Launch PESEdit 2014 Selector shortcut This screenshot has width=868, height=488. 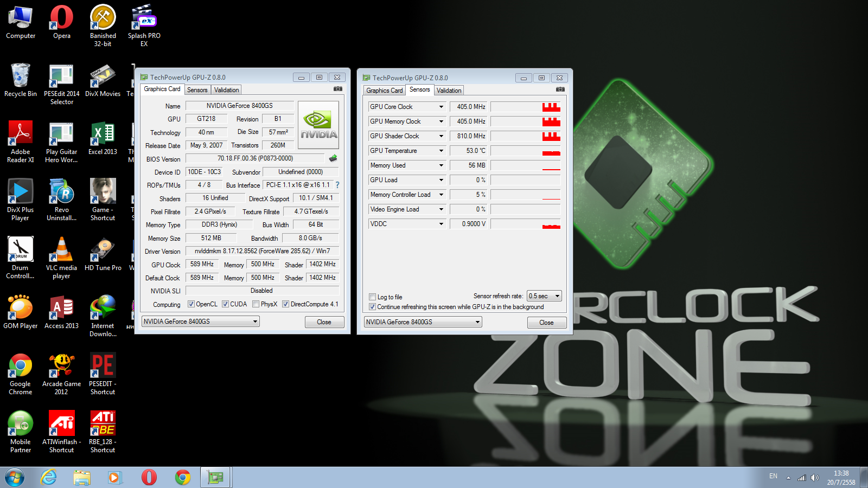(62, 84)
